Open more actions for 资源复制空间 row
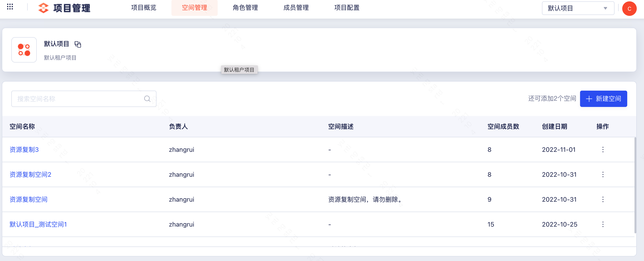This screenshot has height=261, width=644. point(603,199)
